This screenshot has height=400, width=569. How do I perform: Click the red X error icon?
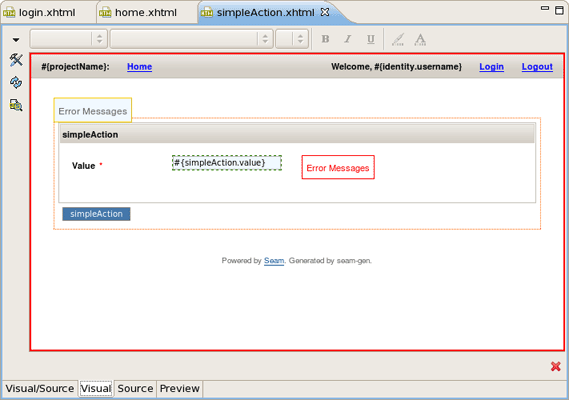tap(556, 366)
